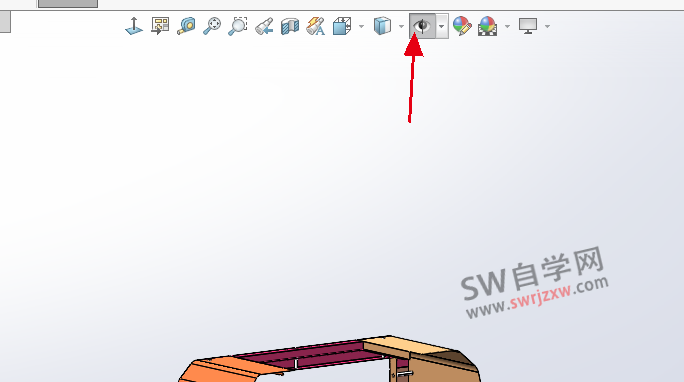Screen dimensions: 684x382
Task: Select the tape Measure tool
Action: pyautogui.click(x=186, y=26)
